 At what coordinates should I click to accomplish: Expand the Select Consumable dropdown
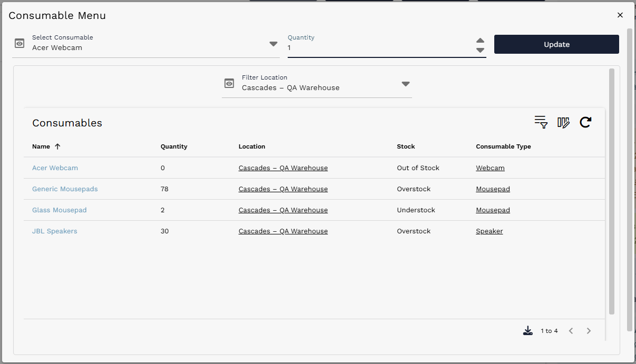(x=273, y=44)
